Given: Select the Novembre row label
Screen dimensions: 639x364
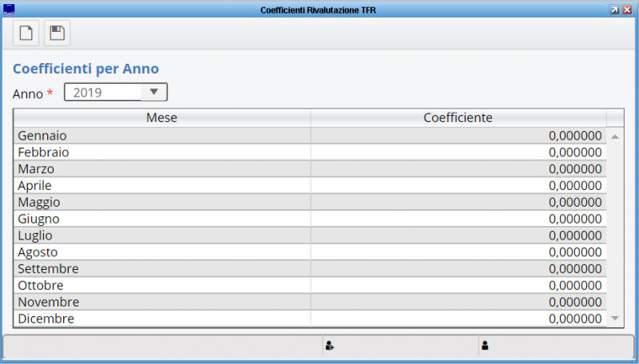Looking at the screenshot, I should 49,302.
